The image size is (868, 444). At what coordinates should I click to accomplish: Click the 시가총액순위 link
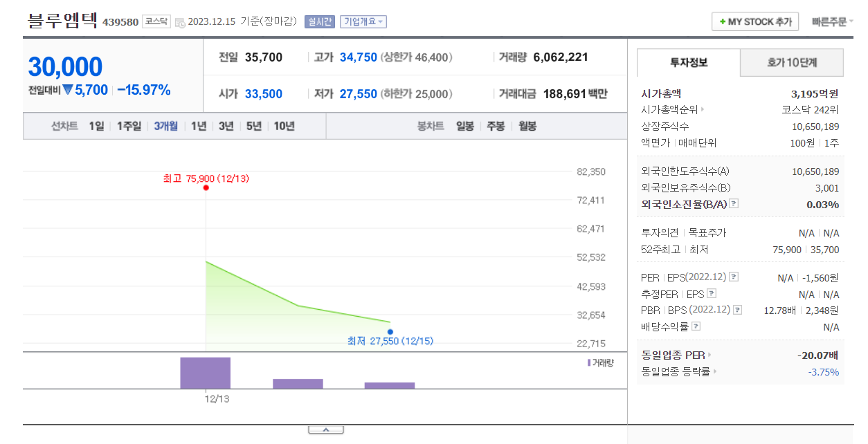click(669, 109)
